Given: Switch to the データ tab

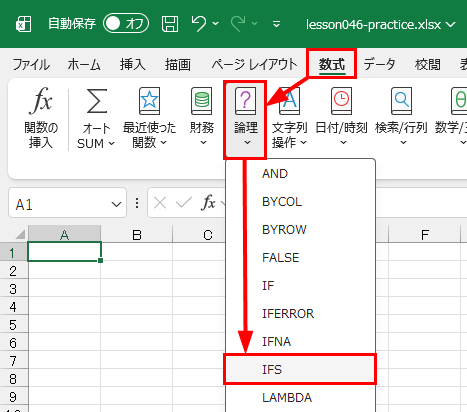Looking at the screenshot, I should tap(379, 64).
